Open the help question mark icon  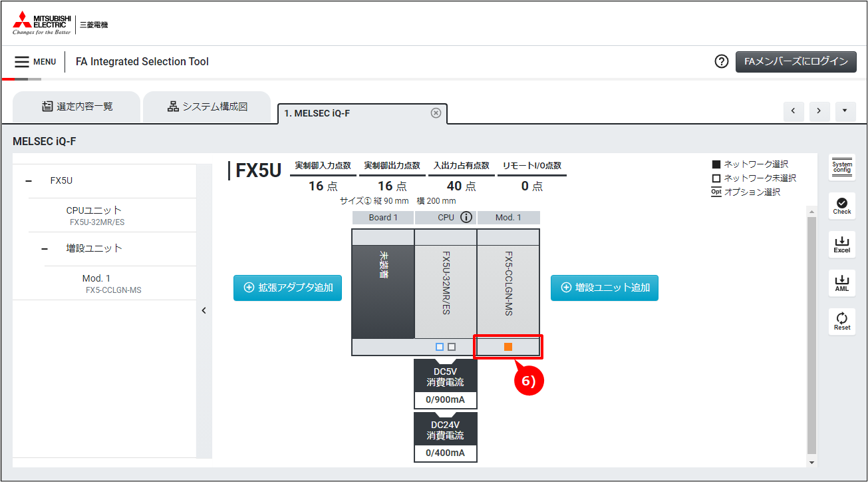click(x=722, y=61)
